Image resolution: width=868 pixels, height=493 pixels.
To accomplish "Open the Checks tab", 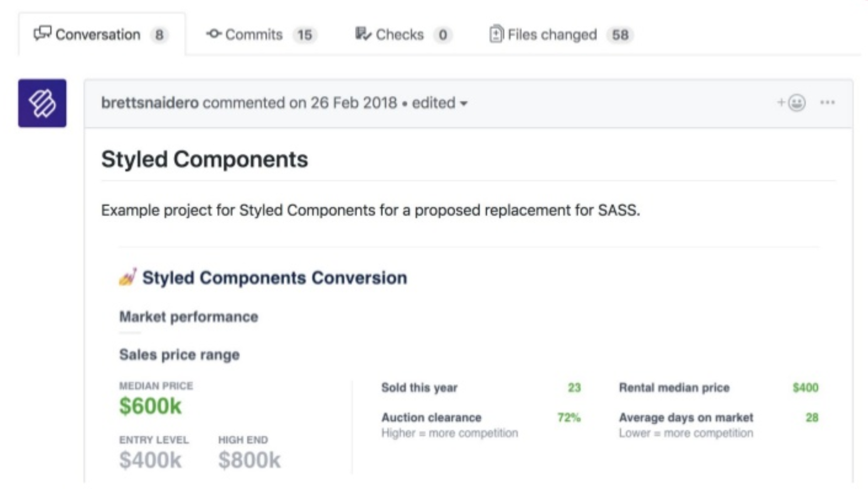I will [x=399, y=35].
